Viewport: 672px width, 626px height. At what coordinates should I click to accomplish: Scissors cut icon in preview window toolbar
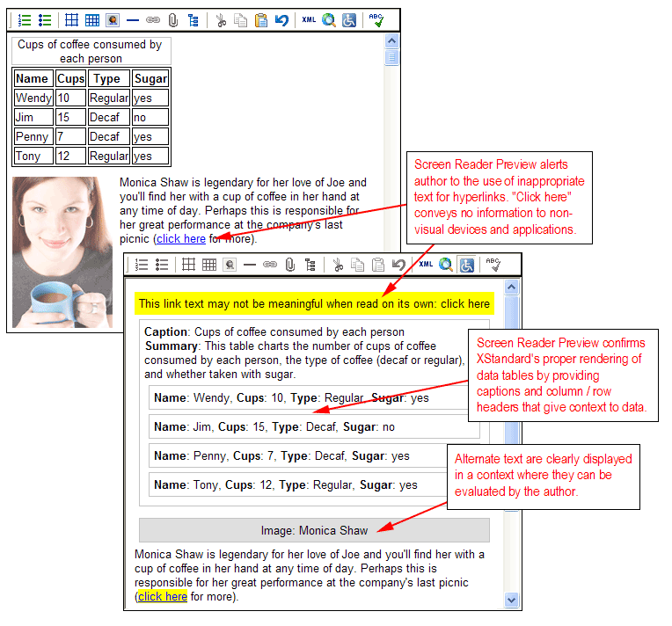coord(338,265)
